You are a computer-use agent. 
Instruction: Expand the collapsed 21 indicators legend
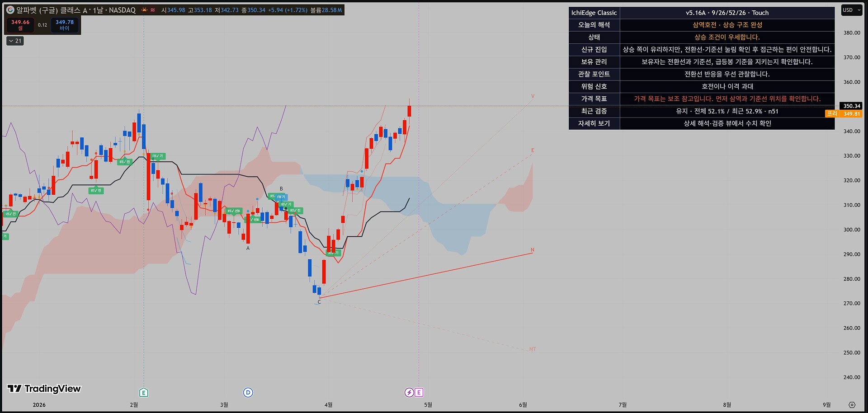(15, 41)
